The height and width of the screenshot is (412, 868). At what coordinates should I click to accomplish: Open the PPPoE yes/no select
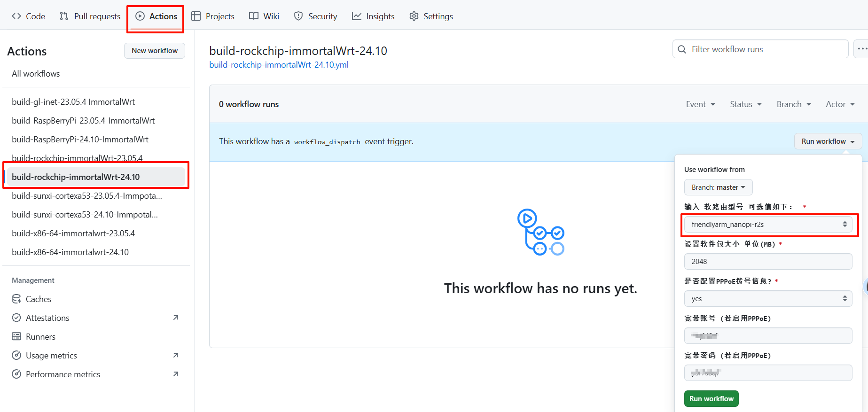(x=768, y=299)
